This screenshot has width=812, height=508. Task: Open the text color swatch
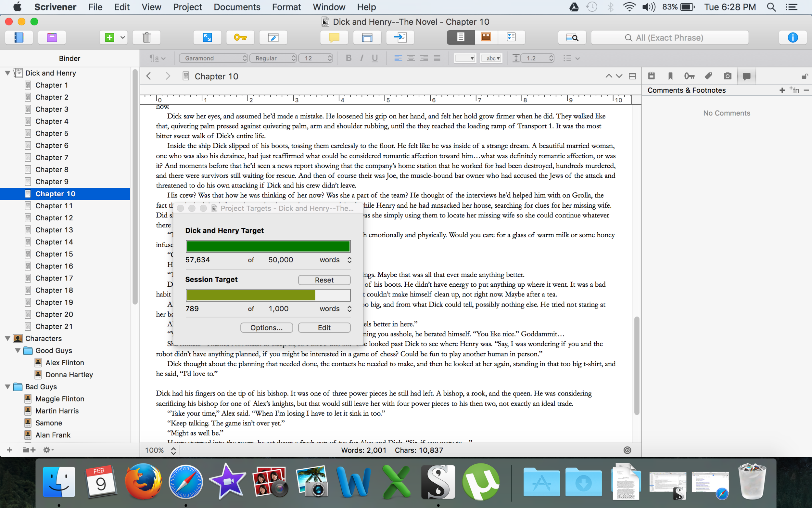(x=465, y=58)
